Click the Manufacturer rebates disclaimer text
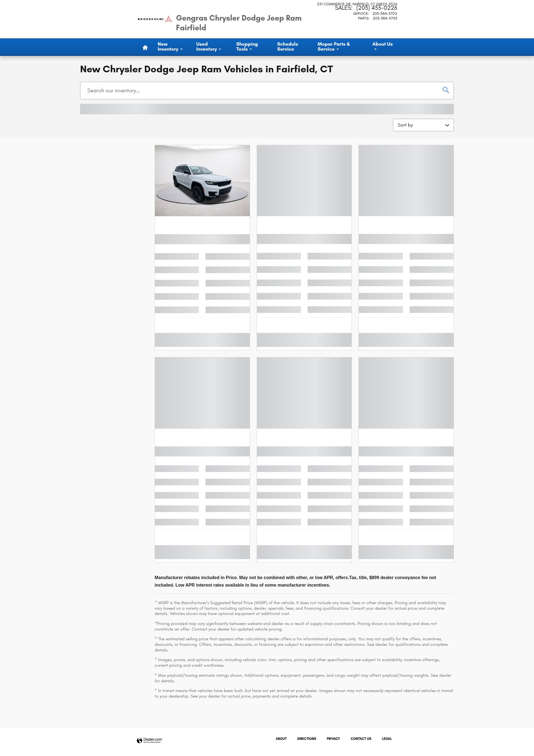 pyautogui.click(x=296, y=581)
